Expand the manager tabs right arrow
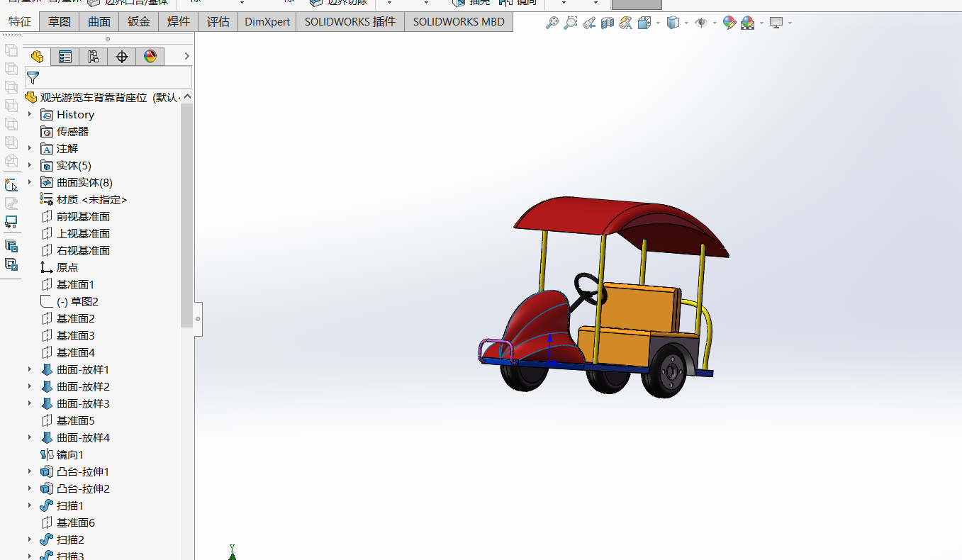 pos(186,57)
